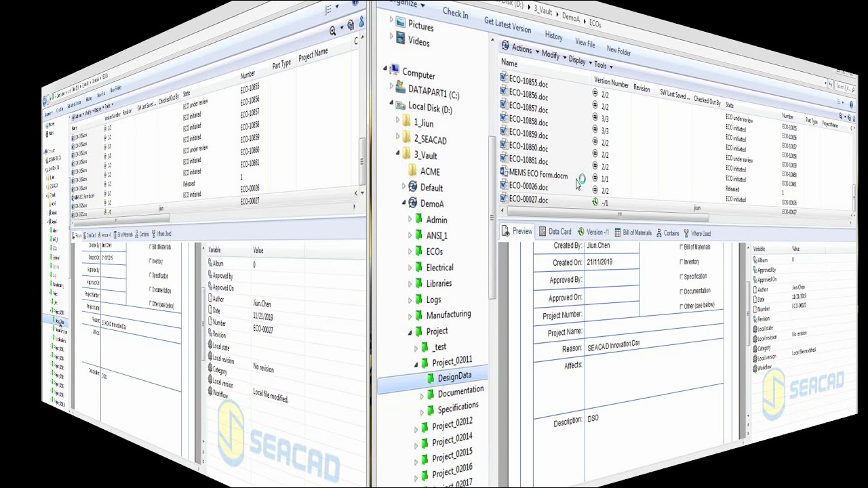Click the ACME folder icon
Image resolution: width=868 pixels, height=488 pixels.
click(x=412, y=171)
